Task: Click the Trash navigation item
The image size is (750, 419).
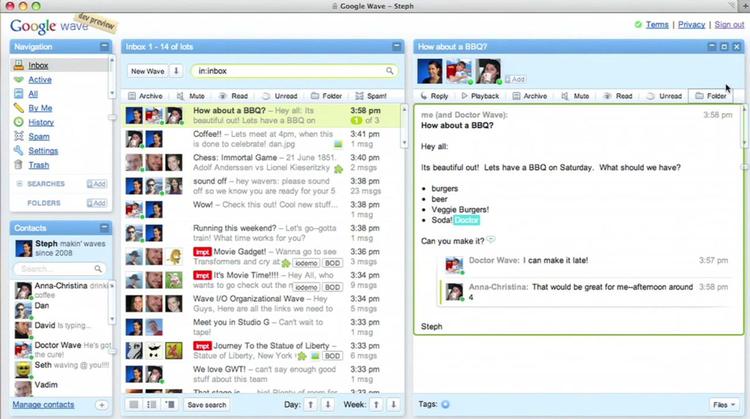Action: coord(38,165)
